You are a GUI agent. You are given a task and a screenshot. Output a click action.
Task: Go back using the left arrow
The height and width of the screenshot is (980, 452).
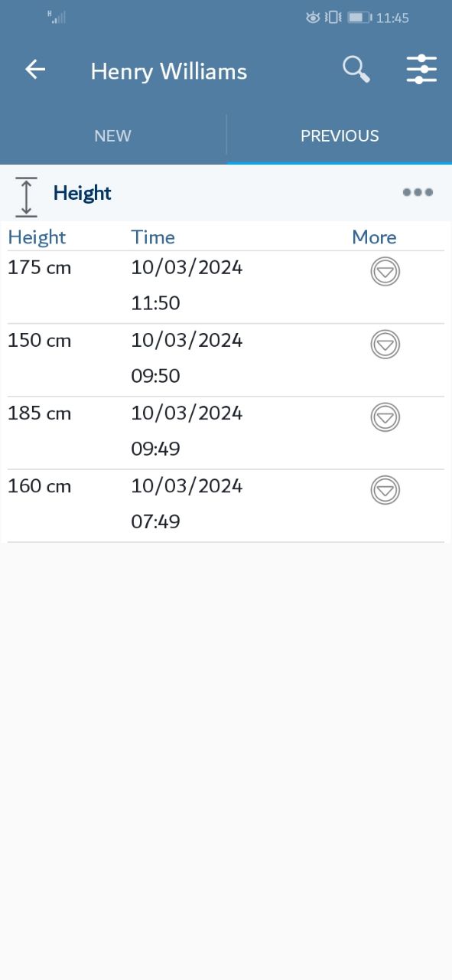[35, 70]
